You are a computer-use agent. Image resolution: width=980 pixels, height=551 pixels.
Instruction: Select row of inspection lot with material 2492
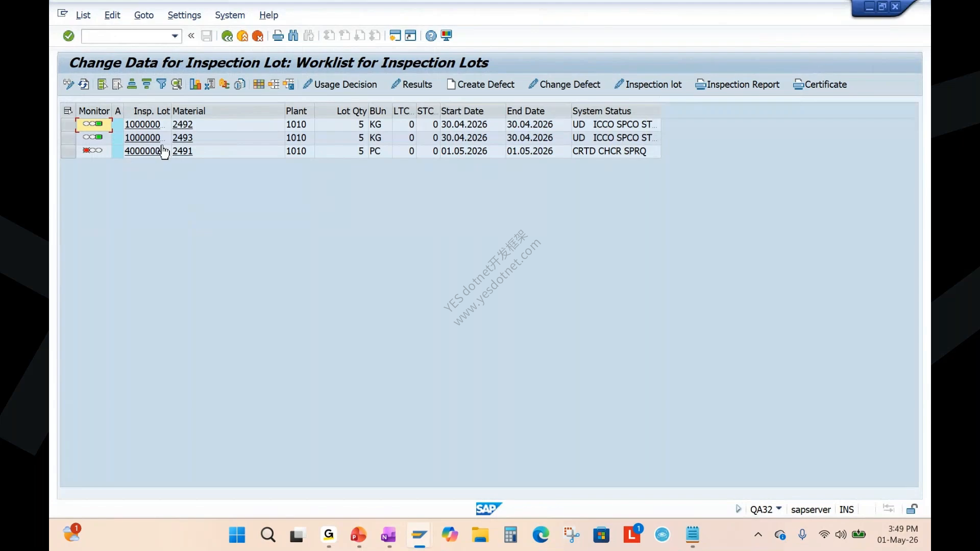(x=68, y=124)
